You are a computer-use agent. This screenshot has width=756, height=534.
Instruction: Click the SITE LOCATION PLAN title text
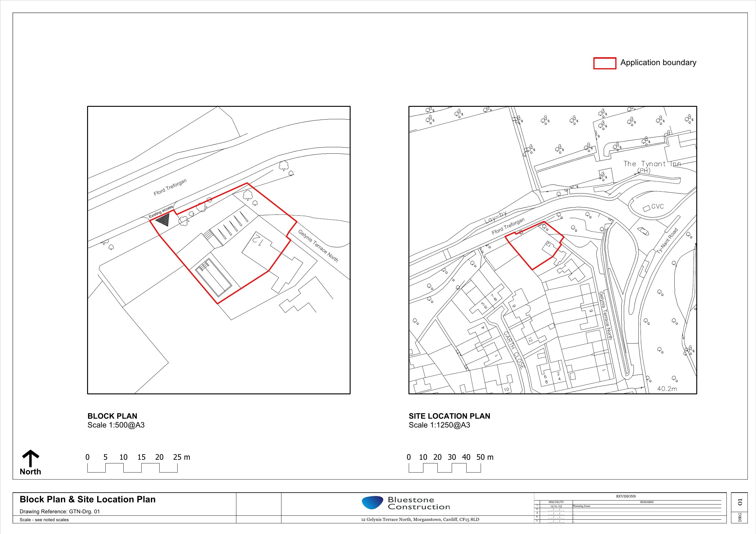tap(449, 416)
